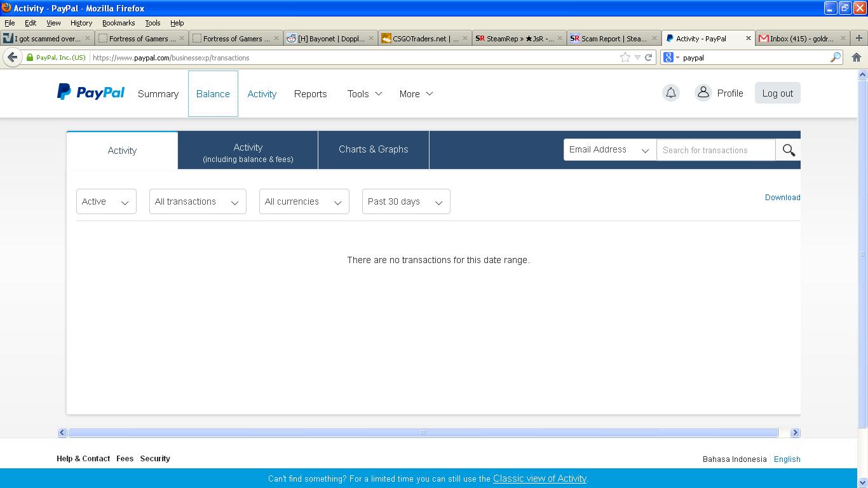Viewport: 868px width, 488px height.
Task: Open the All transactions filter dropdown
Action: tap(198, 201)
